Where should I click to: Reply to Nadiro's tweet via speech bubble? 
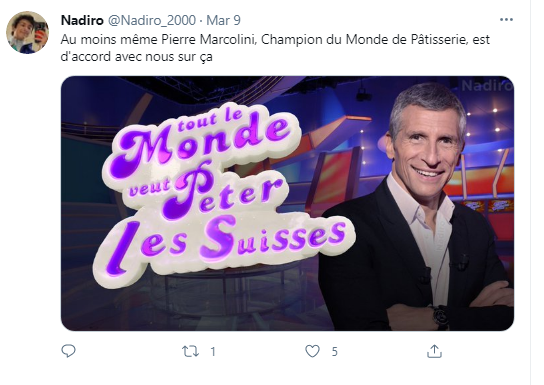point(68,351)
